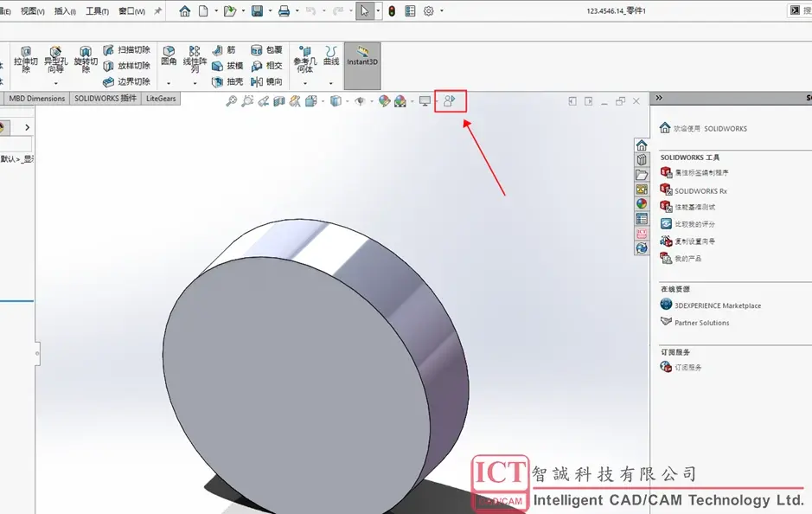Click 包覆 wrap tool
The height and width of the screenshot is (514, 812).
tap(266, 49)
